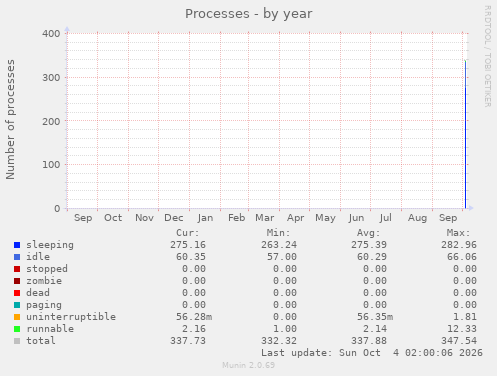Click the 'Min:' column header
497x376 pixels.
tap(278, 233)
